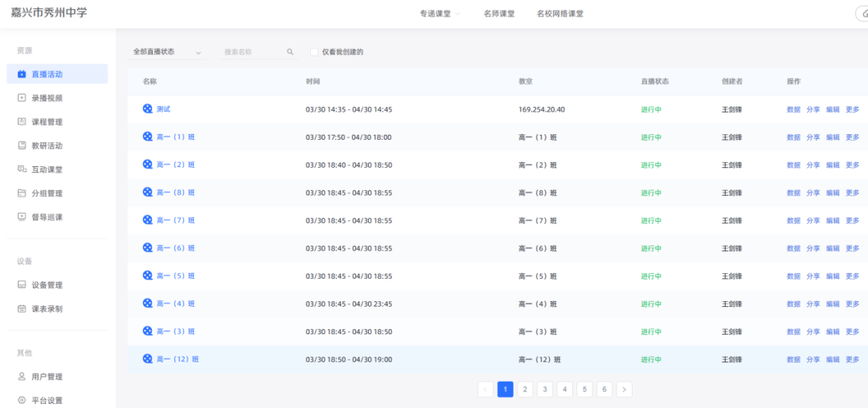The image size is (868, 408).
Task: Switch to the 名师课堂 tab
Action: click(x=499, y=14)
